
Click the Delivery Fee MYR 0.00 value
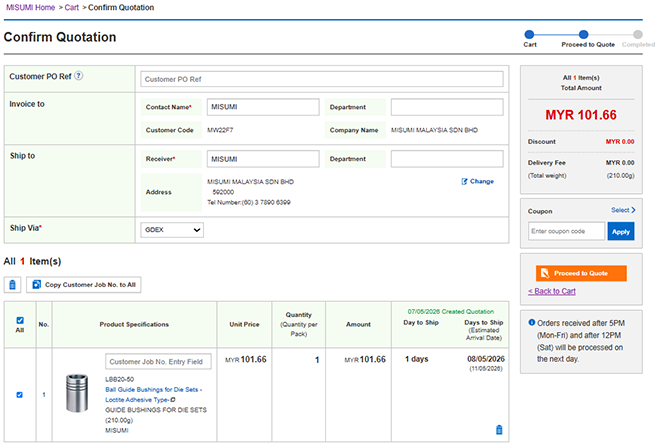coord(620,163)
